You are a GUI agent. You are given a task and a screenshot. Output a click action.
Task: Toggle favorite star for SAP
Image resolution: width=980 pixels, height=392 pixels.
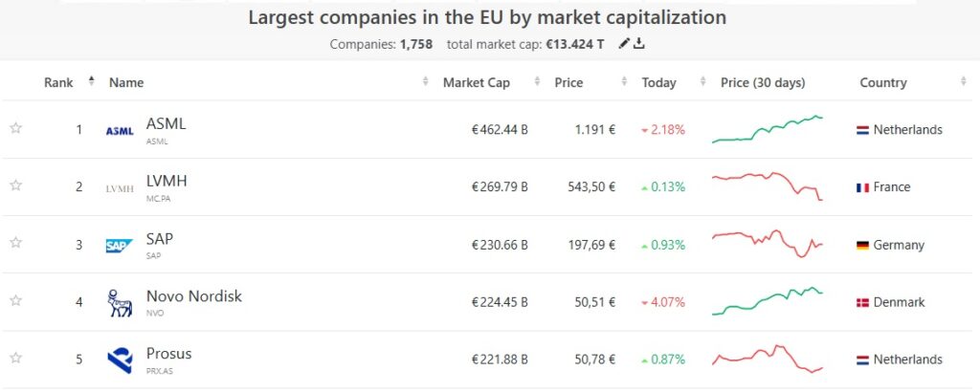coord(15,243)
